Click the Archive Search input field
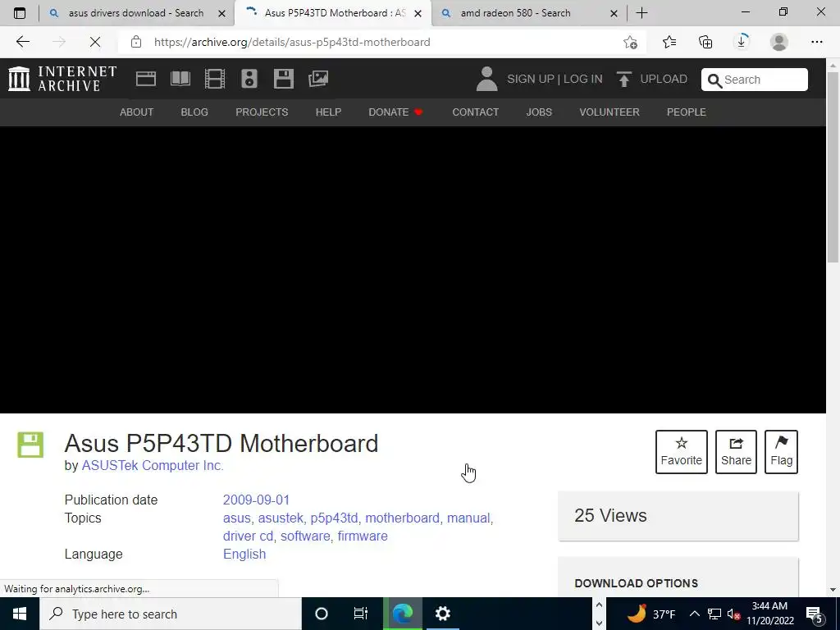Screen dimensions: 840x630 coord(755,80)
